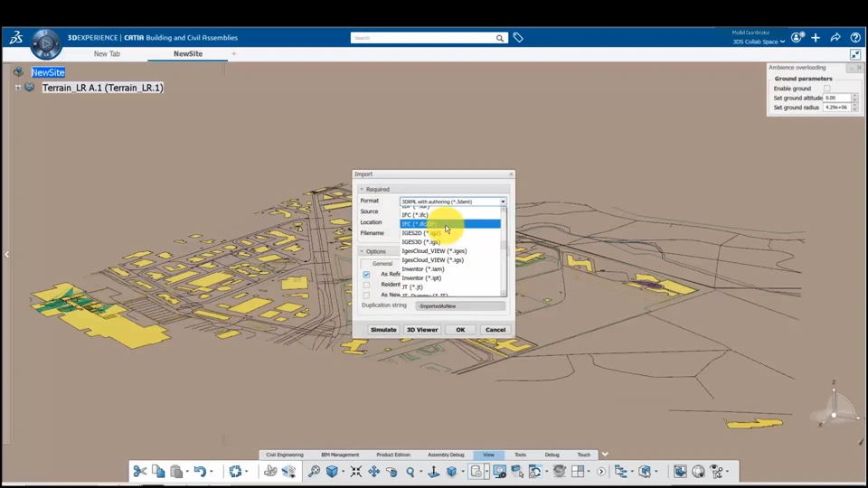Viewport: 868px width, 488px height.
Task: Switch to the New Tab tab
Action: 107,53
